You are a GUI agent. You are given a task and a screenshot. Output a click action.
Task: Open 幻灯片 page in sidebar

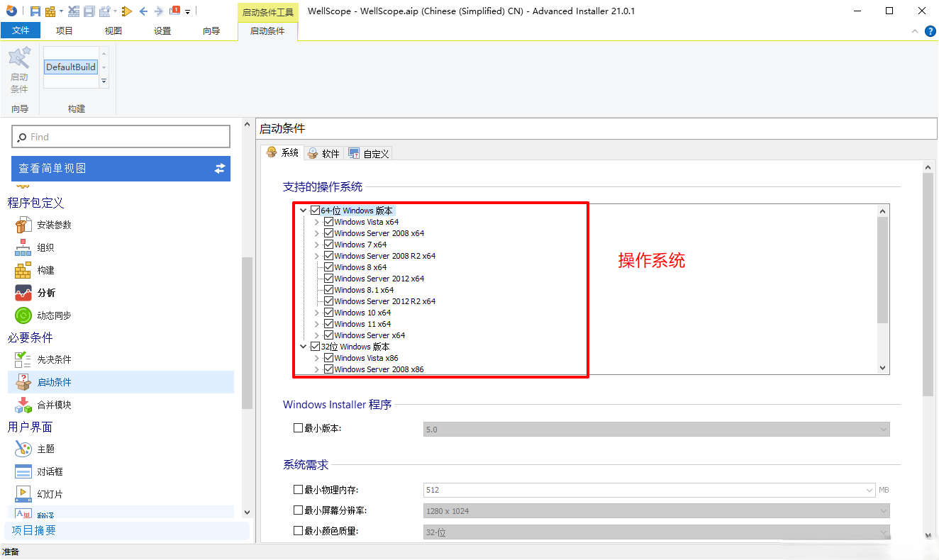click(x=50, y=494)
